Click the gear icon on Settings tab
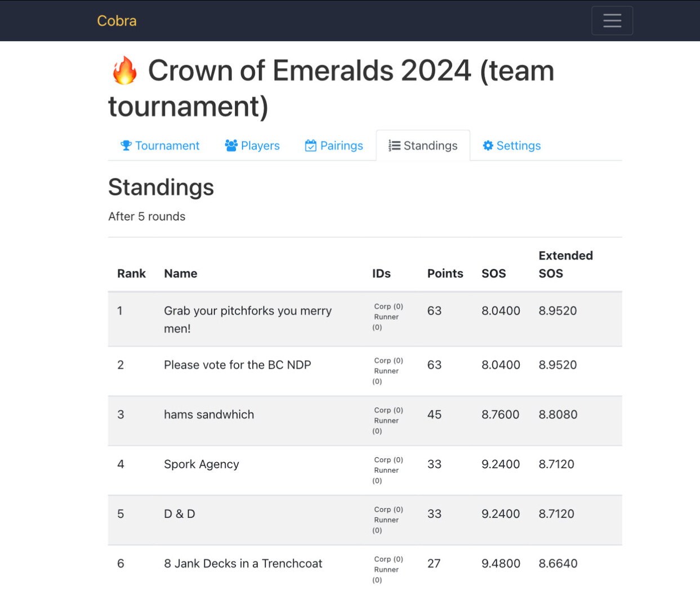This screenshot has width=700, height=608. click(488, 146)
